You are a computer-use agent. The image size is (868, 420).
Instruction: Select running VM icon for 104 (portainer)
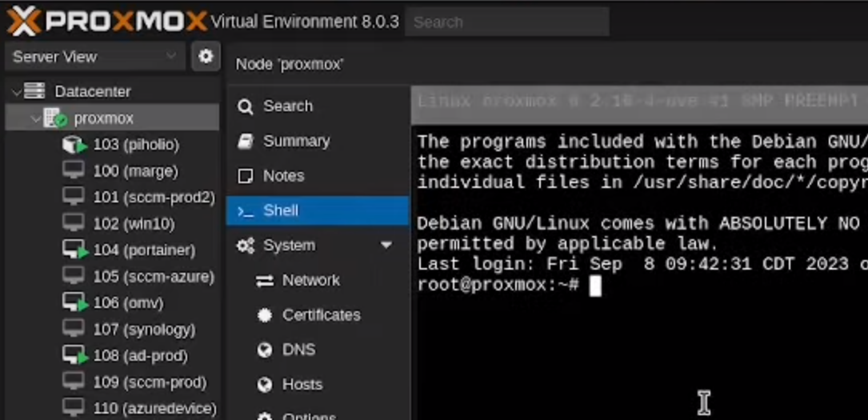74,250
